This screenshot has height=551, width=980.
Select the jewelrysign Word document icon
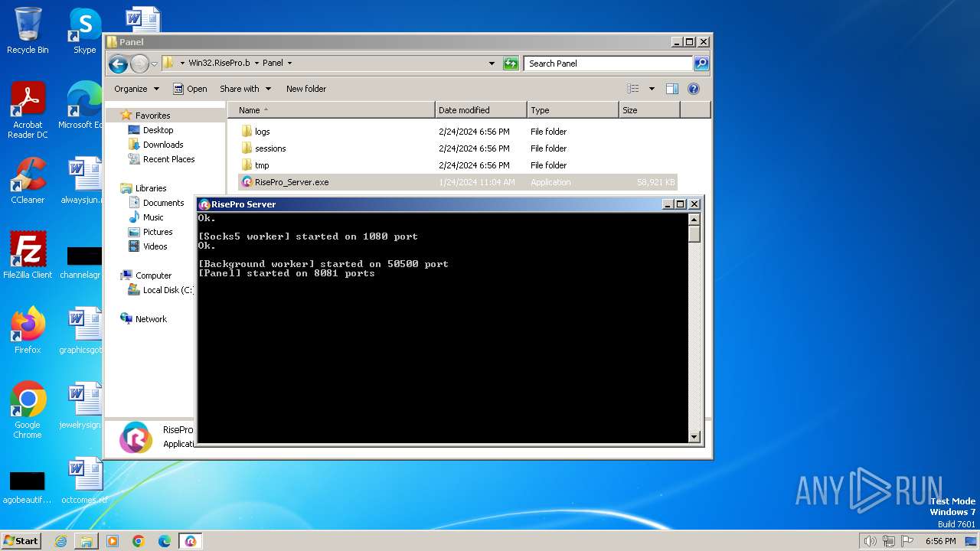click(83, 406)
